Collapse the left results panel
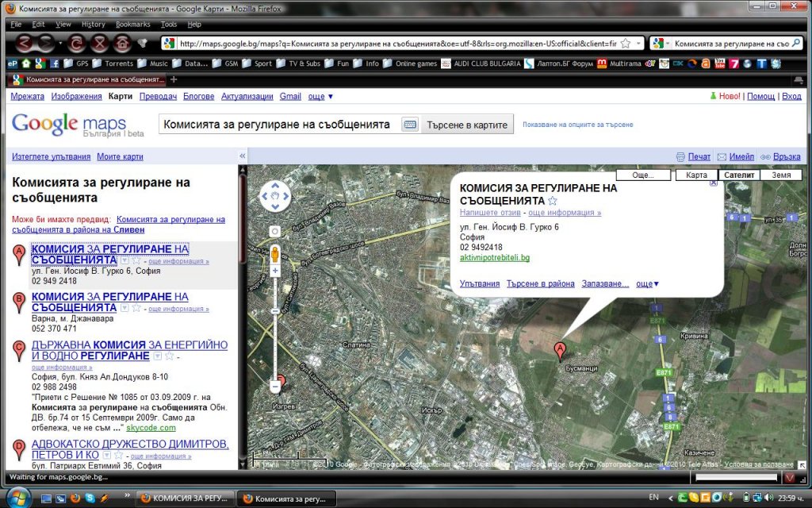 243,156
